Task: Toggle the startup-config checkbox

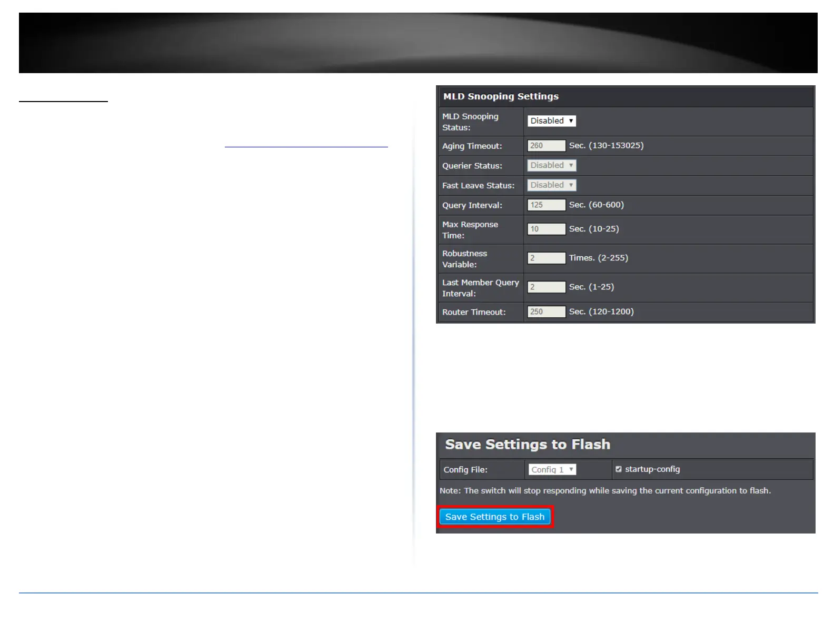Action: click(x=619, y=469)
